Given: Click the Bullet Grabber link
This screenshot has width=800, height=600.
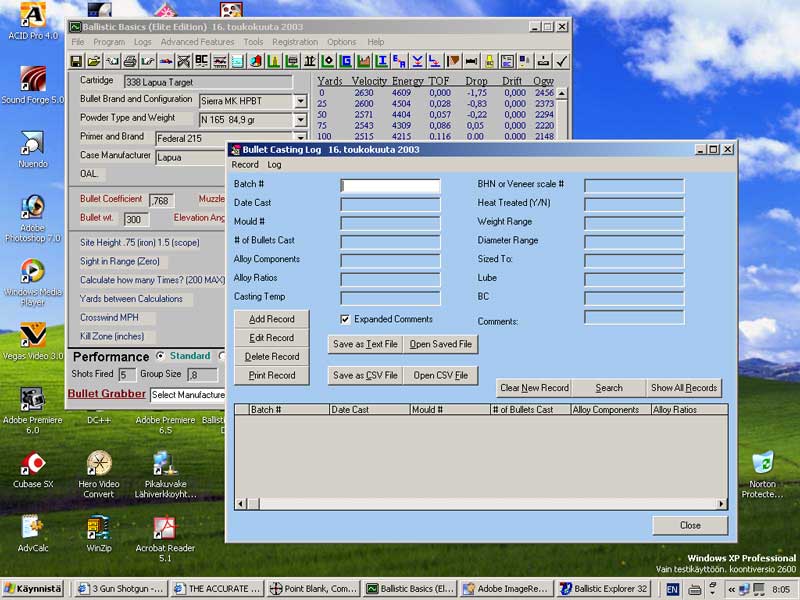Looking at the screenshot, I should 107,394.
